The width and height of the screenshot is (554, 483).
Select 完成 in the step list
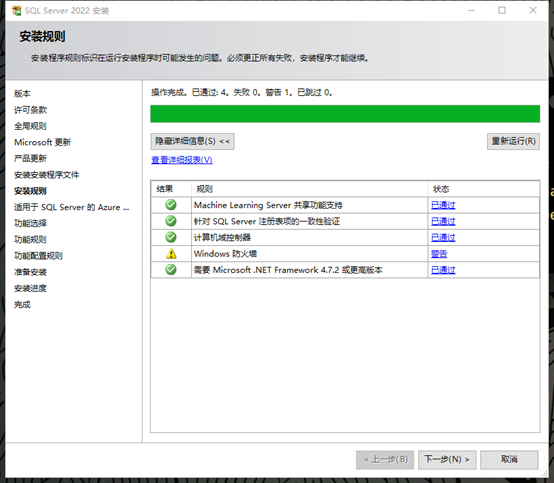[22, 305]
